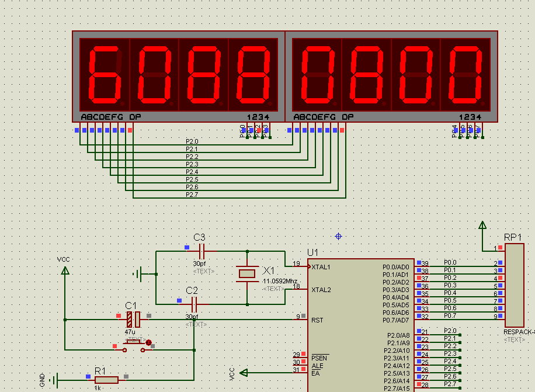The height and width of the screenshot is (392, 535).
Task: Click the reset push button's red actuator
Action: point(148,342)
